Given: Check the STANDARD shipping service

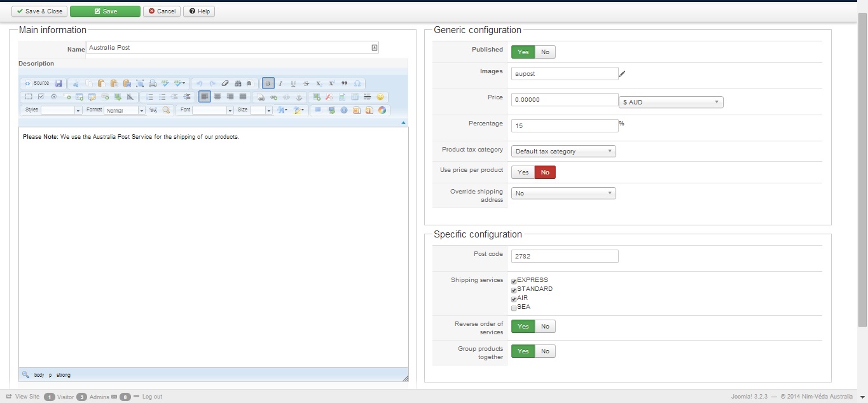Looking at the screenshot, I should tap(514, 290).
